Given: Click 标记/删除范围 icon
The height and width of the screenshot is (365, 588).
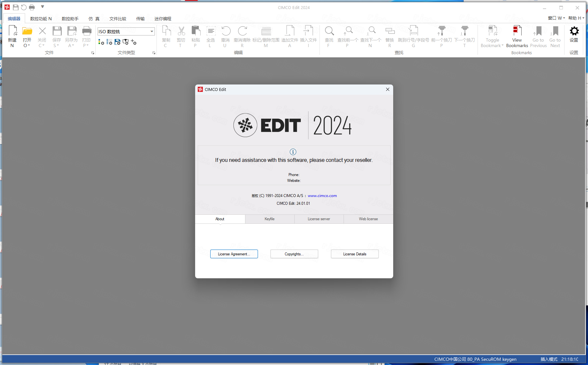Looking at the screenshot, I should tap(266, 31).
